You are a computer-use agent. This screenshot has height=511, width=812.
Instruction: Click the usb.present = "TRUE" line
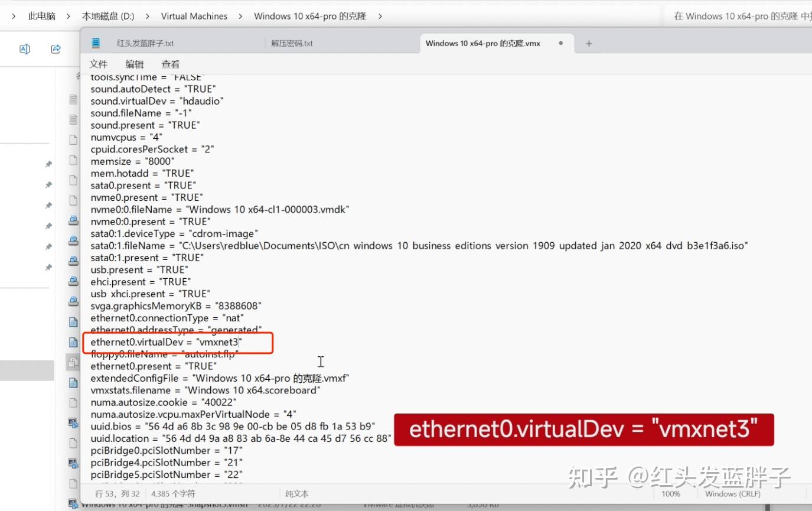click(x=141, y=269)
